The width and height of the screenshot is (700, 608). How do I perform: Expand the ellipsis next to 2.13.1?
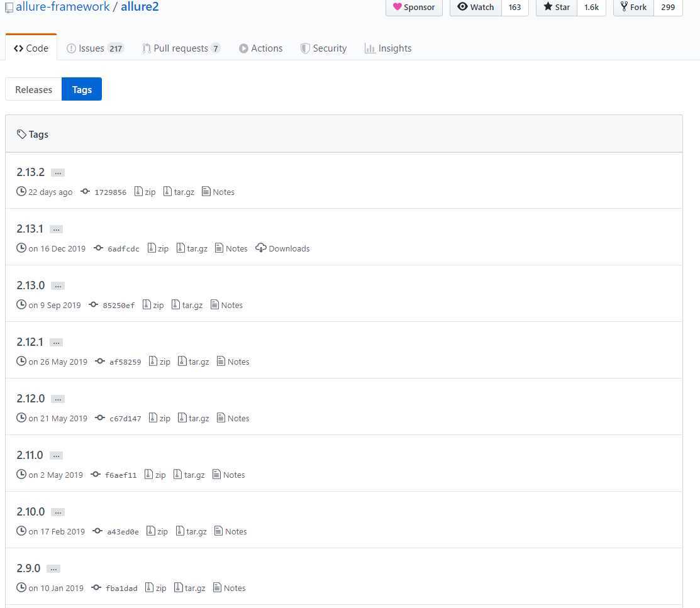click(x=56, y=229)
